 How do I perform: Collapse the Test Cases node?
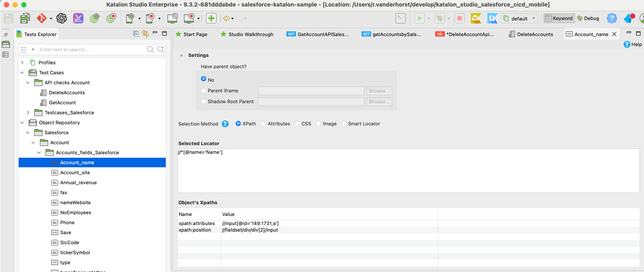point(22,73)
